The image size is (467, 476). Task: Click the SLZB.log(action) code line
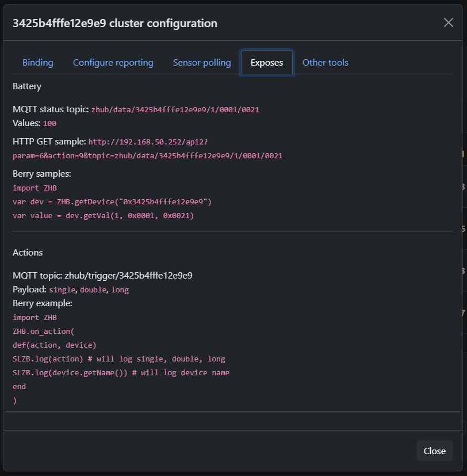[118, 359]
